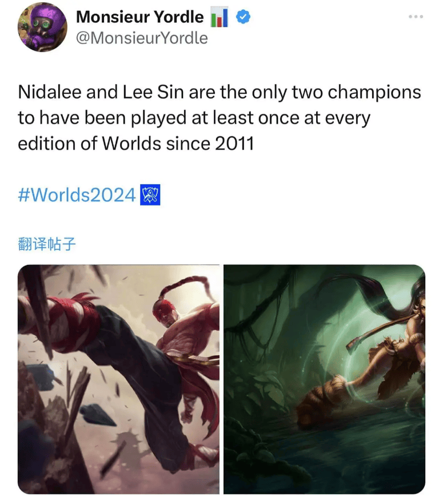Open the Lee Sin kick artwork image
This screenshot has width=443, height=504.
(x=118, y=379)
